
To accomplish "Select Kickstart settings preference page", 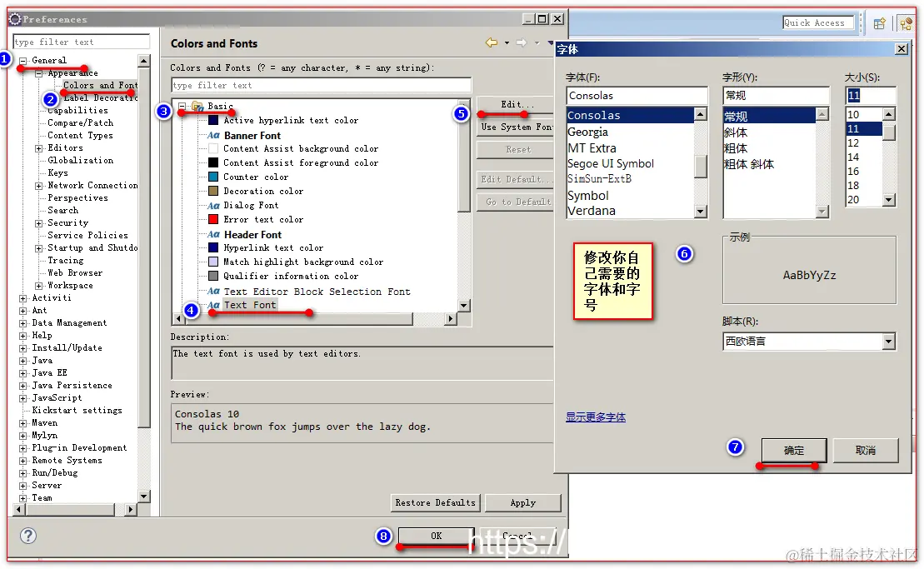I will click(x=77, y=410).
